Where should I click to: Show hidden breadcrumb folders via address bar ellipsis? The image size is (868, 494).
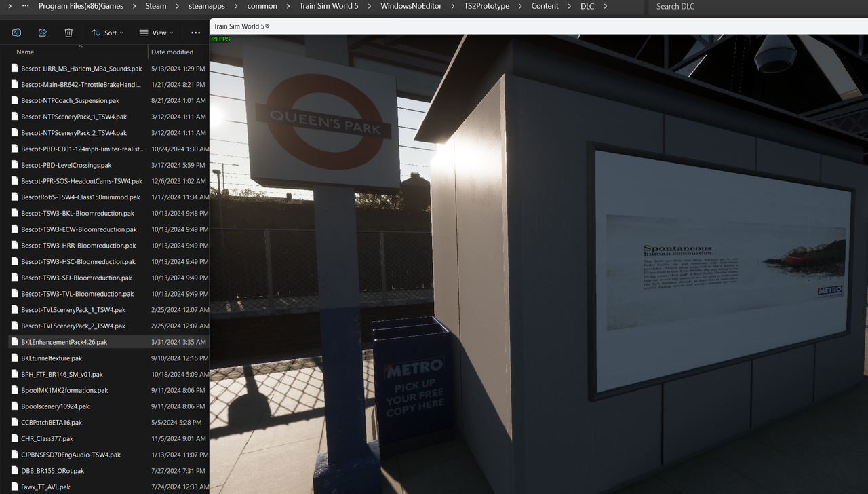click(x=25, y=6)
